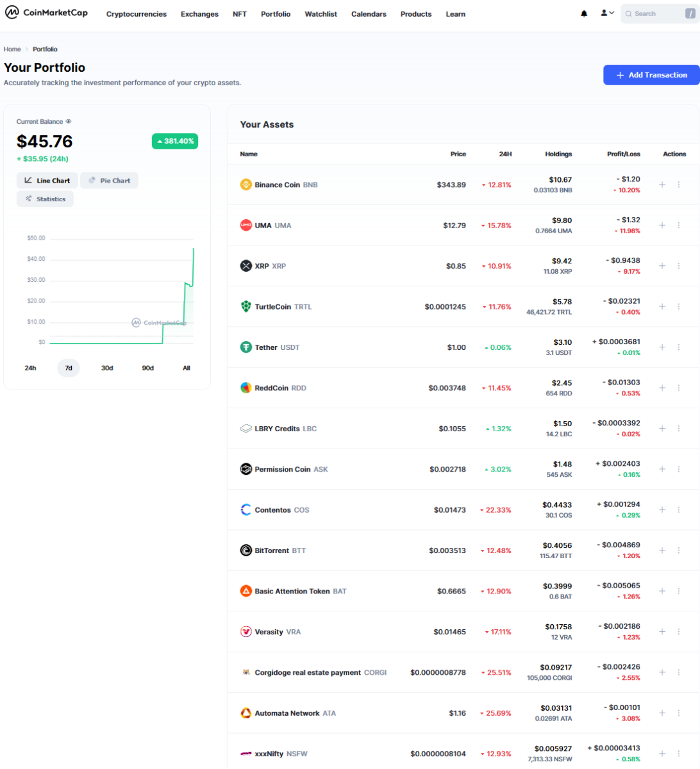Click the user account icon
700x769 pixels.
click(603, 13)
